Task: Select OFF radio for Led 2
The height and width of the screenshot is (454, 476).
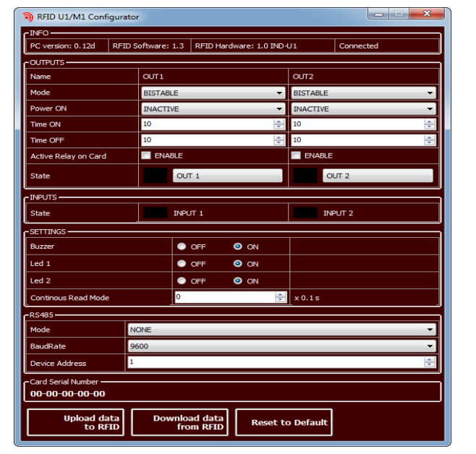Action: [x=182, y=280]
